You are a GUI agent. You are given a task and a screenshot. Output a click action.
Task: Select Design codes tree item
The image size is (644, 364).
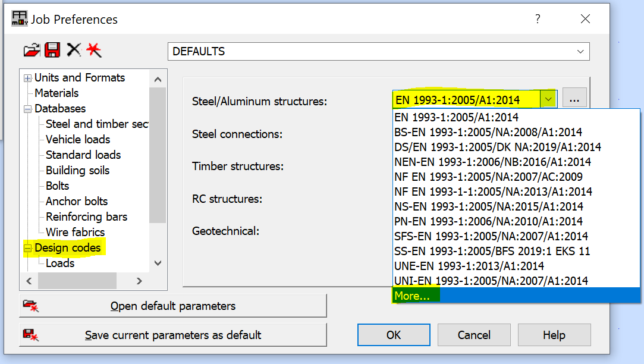pos(67,248)
